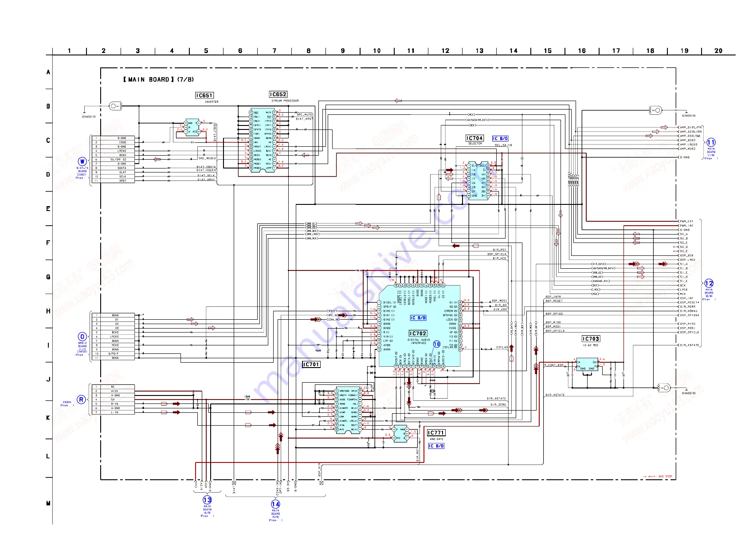Viewport: 745px width, 560px height.
Task: Click the IC652 stream processor label
Action: click(278, 94)
